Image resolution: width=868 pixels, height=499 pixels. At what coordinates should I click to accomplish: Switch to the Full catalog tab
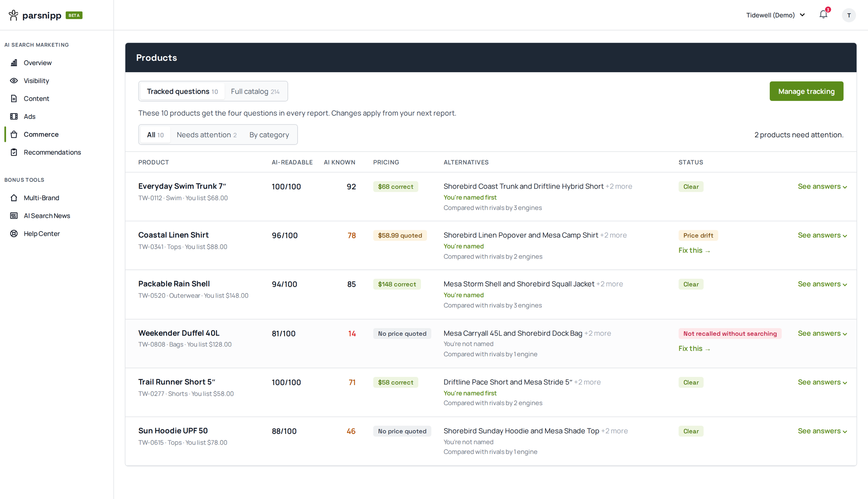255,91
